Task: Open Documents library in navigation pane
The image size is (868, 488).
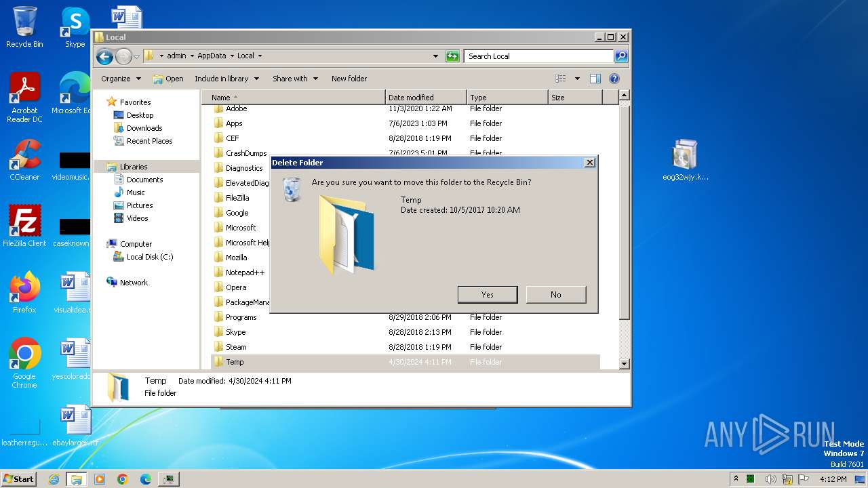Action: 144,180
